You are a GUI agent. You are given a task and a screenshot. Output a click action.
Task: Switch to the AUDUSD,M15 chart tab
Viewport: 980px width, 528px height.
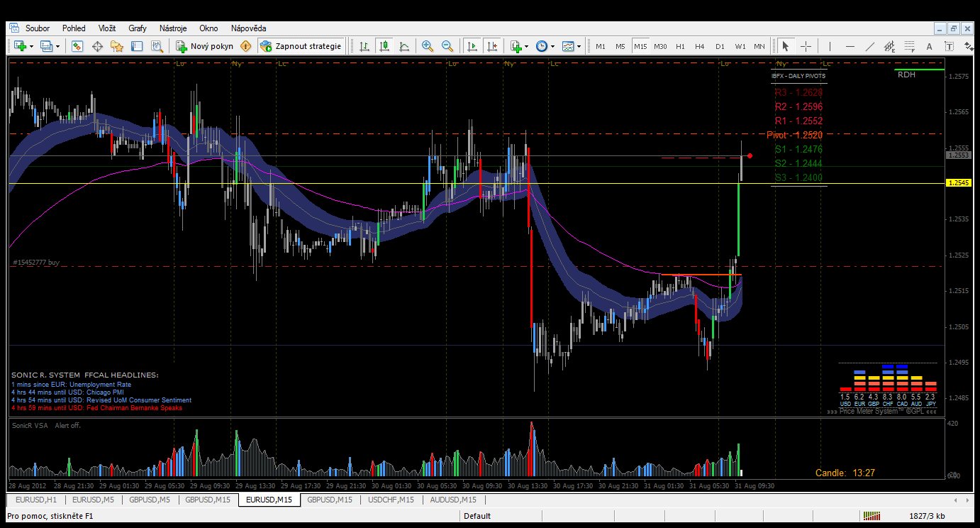pyautogui.click(x=453, y=500)
